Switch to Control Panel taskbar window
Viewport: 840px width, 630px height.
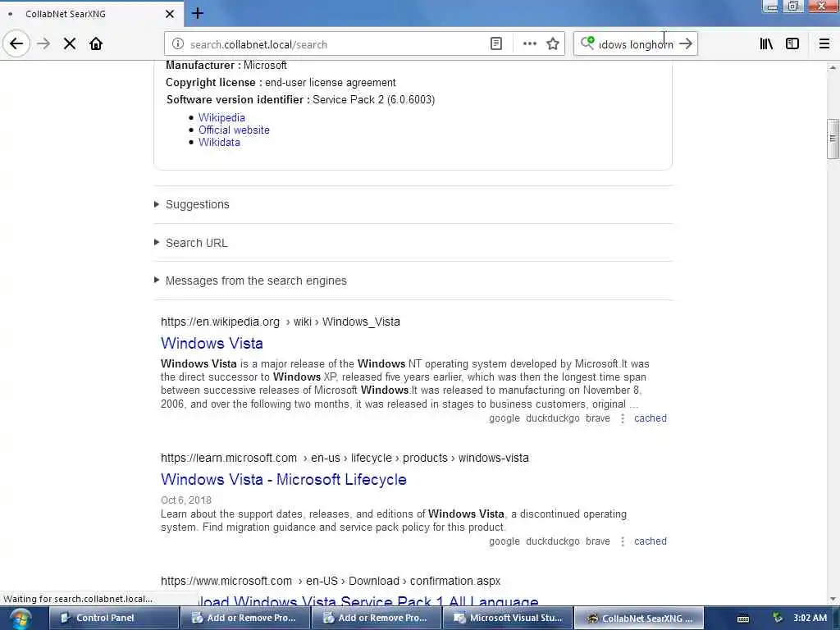tap(113, 618)
